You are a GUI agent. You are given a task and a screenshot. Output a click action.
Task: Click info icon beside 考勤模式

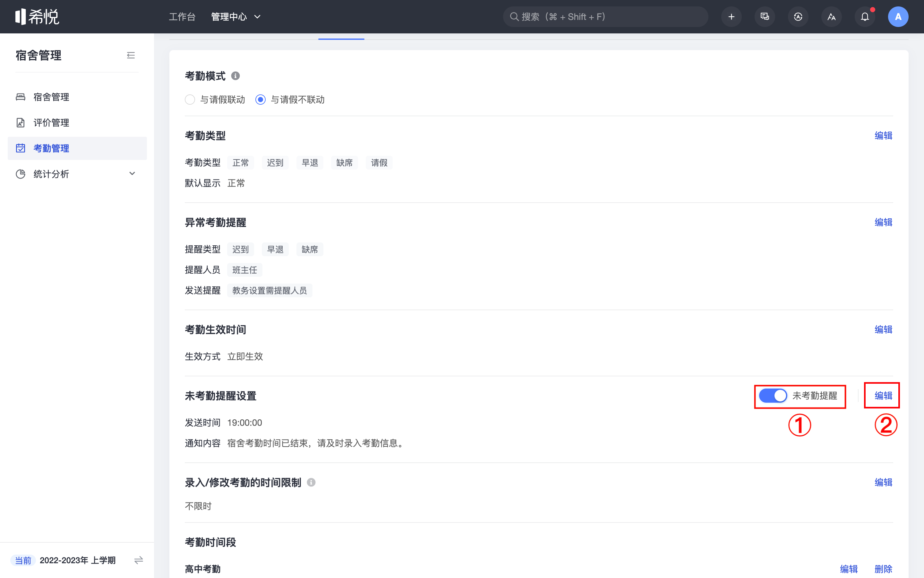[x=235, y=76]
